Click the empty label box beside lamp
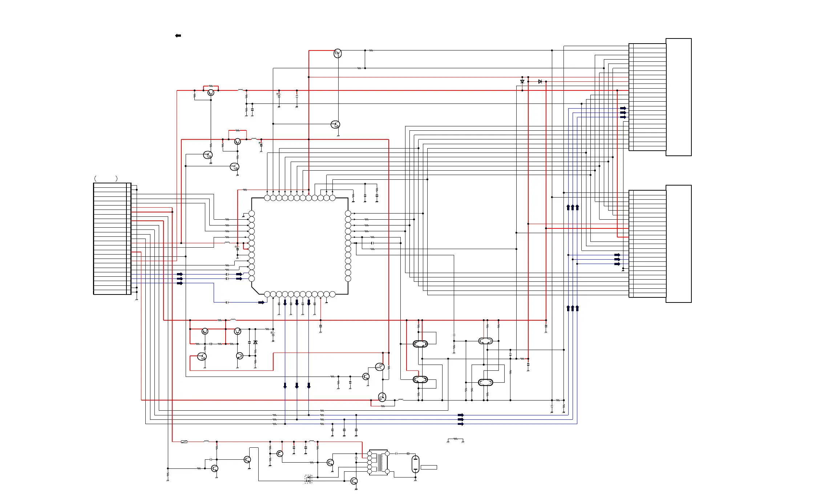Screen dimensions: 824x504 pos(429,467)
